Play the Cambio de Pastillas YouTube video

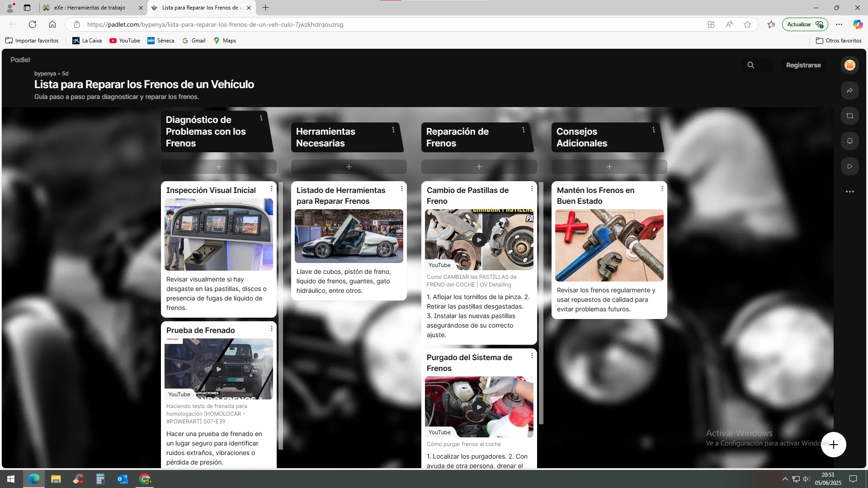coord(479,239)
